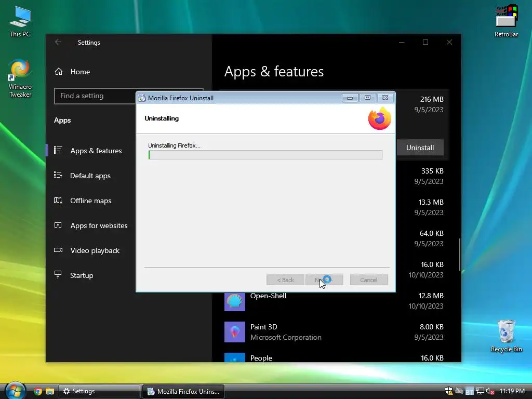Click the Firefox logo in uninstaller

tap(380, 118)
